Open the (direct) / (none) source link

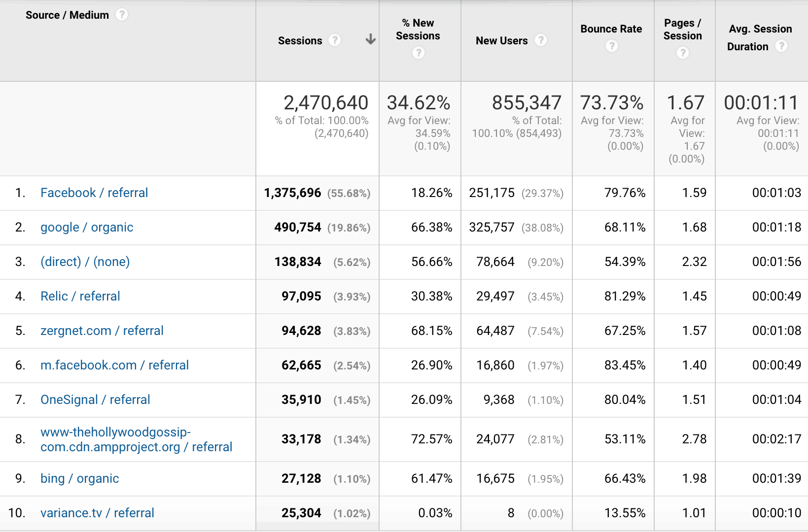[85, 262]
